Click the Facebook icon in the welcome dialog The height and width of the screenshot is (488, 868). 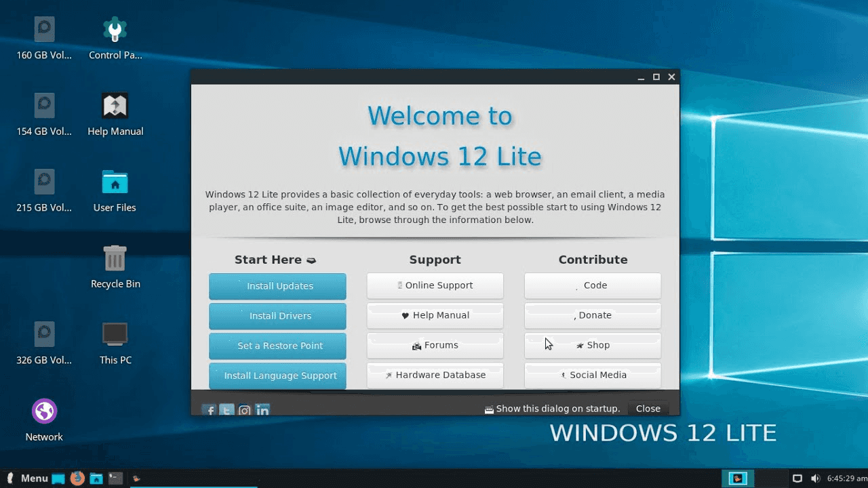(210, 410)
